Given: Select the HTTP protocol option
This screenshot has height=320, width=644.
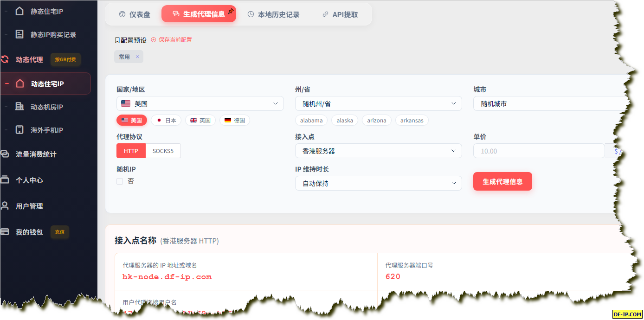Looking at the screenshot, I should click(131, 151).
